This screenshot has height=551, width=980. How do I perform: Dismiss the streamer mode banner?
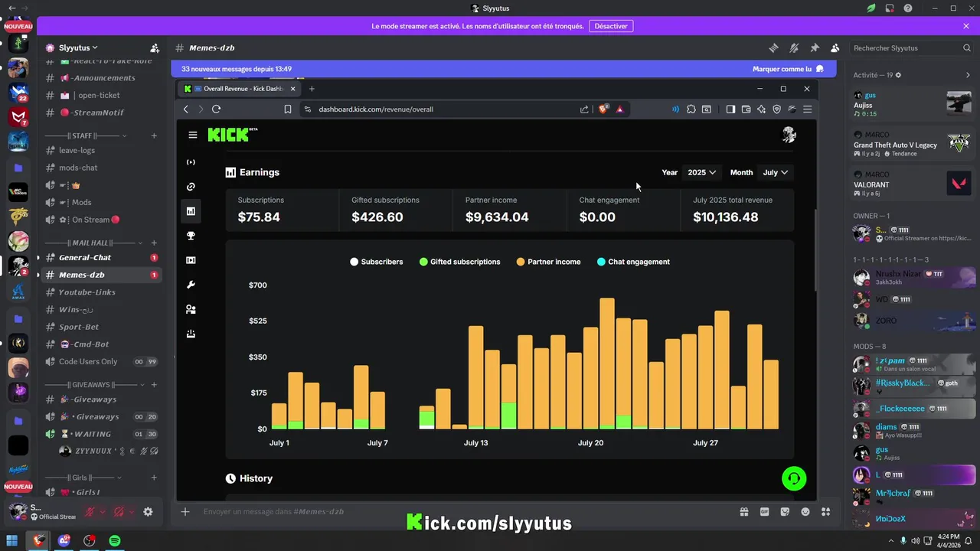coord(966,26)
